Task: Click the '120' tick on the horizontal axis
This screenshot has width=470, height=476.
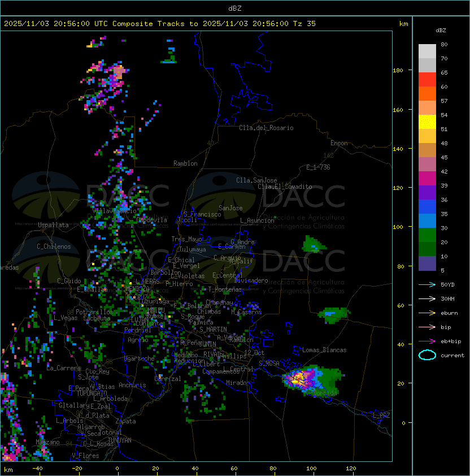Action: click(x=351, y=469)
